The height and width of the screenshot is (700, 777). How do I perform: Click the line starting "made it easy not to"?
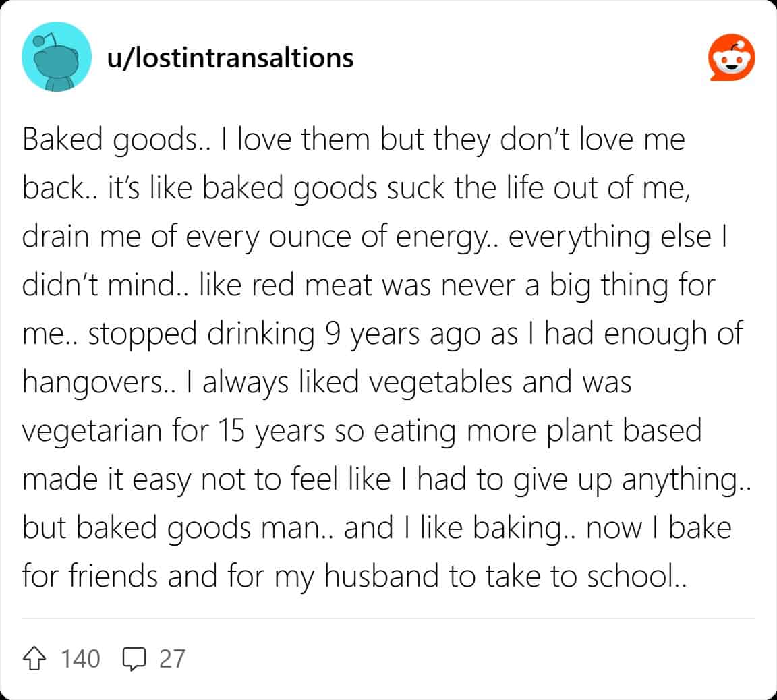(x=387, y=480)
